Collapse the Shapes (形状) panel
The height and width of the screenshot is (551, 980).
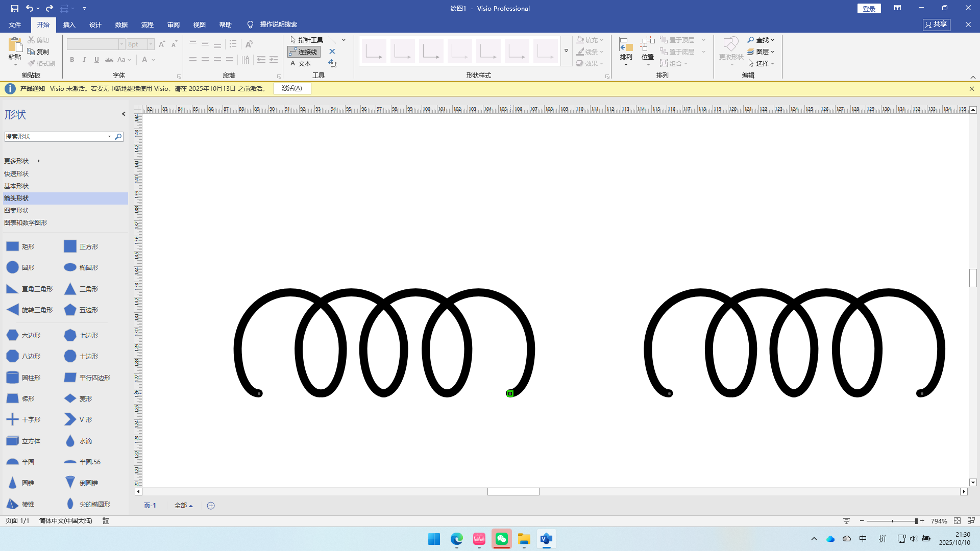click(x=124, y=114)
